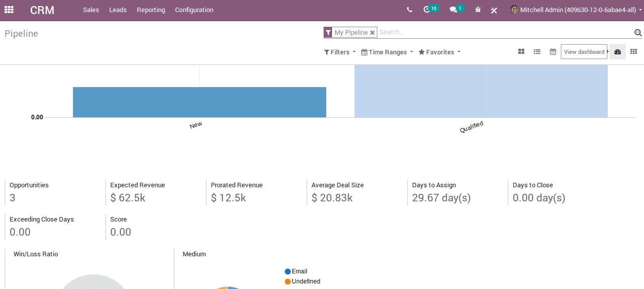644x289 pixels.
Task: Open the Time Ranges dropdown
Action: 387,52
